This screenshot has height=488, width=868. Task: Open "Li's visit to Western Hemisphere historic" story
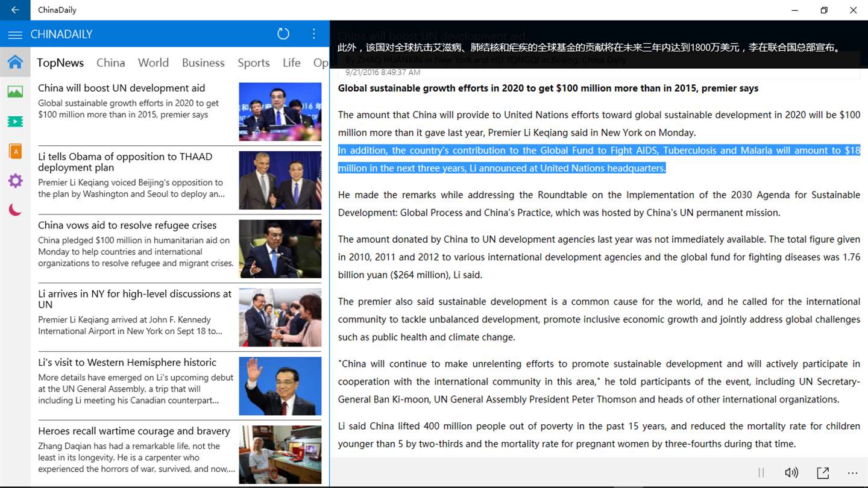[127, 363]
